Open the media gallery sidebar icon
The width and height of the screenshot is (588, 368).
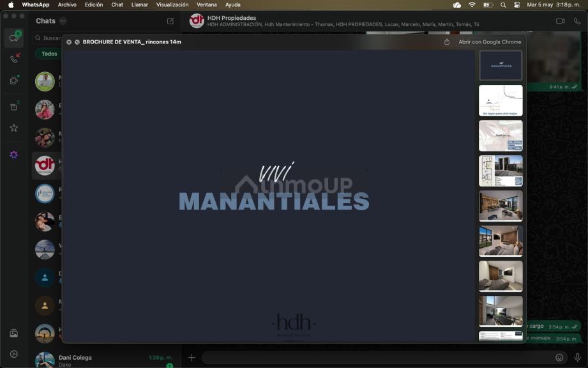coord(14,333)
